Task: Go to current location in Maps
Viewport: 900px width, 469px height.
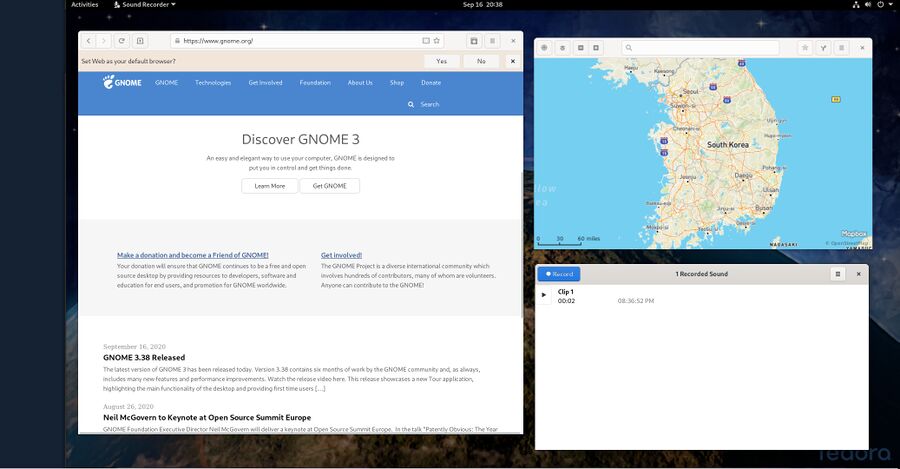Action: point(544,48)
